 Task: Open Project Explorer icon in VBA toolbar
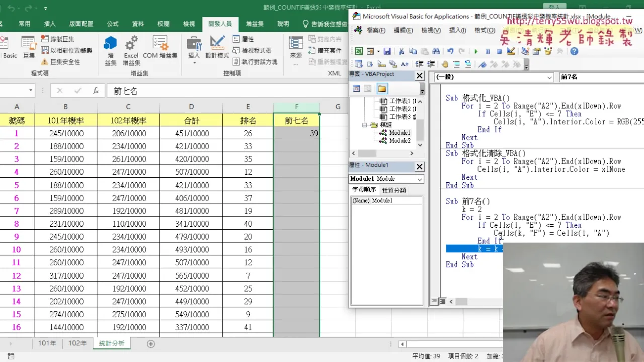525,51
